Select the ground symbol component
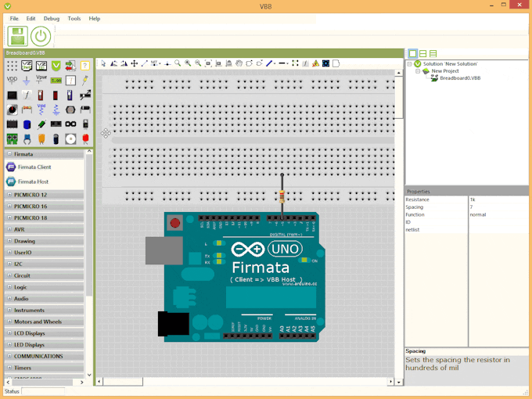The width and height of the screenshot is (532, 399). (x=27, y=80)
